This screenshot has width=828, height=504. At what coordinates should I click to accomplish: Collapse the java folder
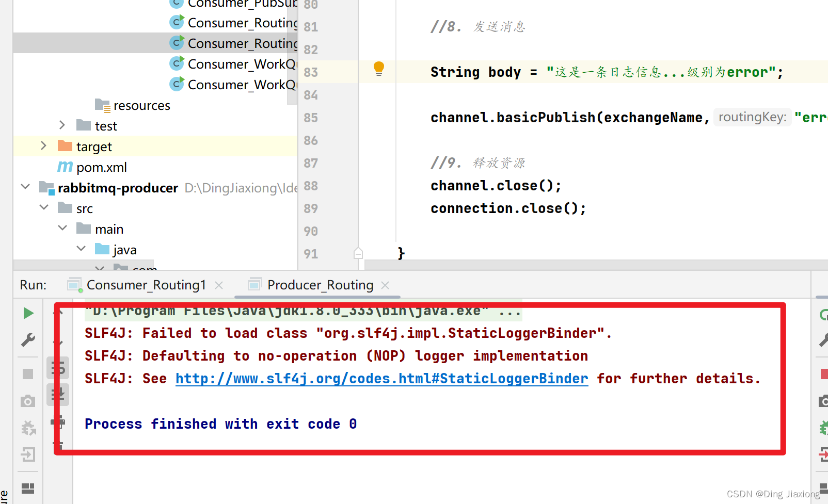coord(81,249)
